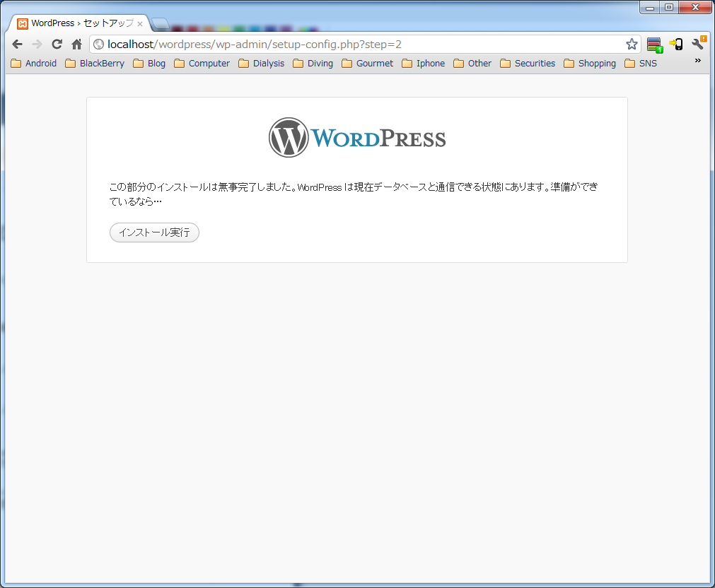Screen dimensions: 715x588
Task: Open the Iphone bookmarks folder
Action: click(423, 64)
